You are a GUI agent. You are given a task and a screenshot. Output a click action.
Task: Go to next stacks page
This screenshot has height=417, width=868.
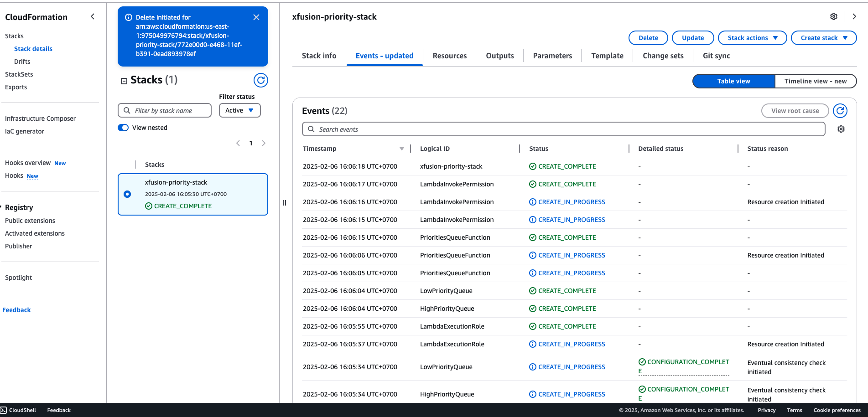264,143
